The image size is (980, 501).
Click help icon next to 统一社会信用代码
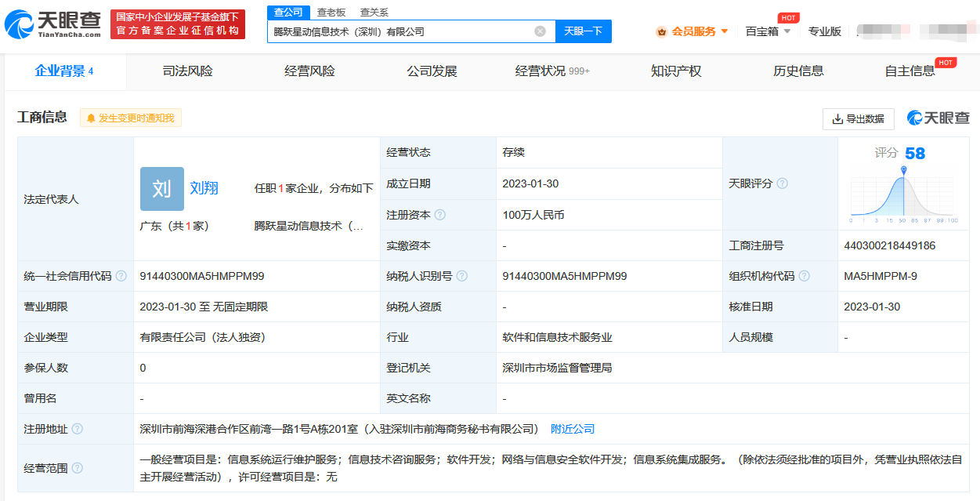[121, 276]
